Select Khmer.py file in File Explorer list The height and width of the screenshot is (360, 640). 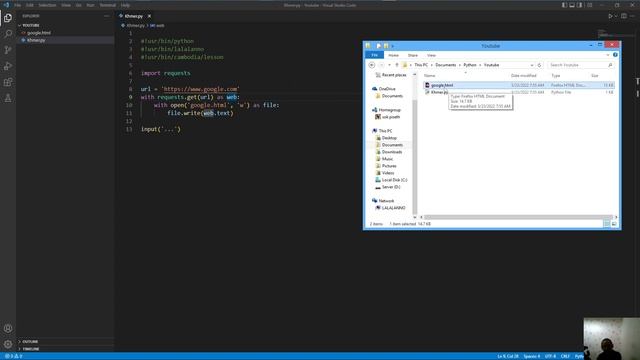(x=439, y=92)
